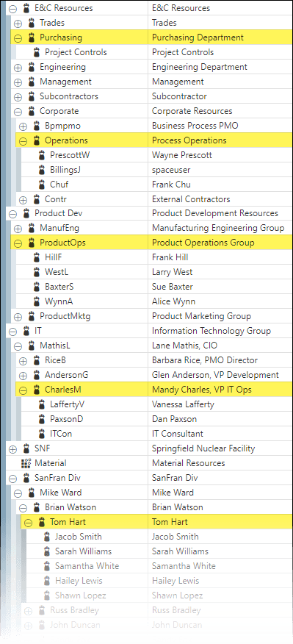Collapse the IT node
The height and width of the screenshot is (644, 293).
pos(12,332)
